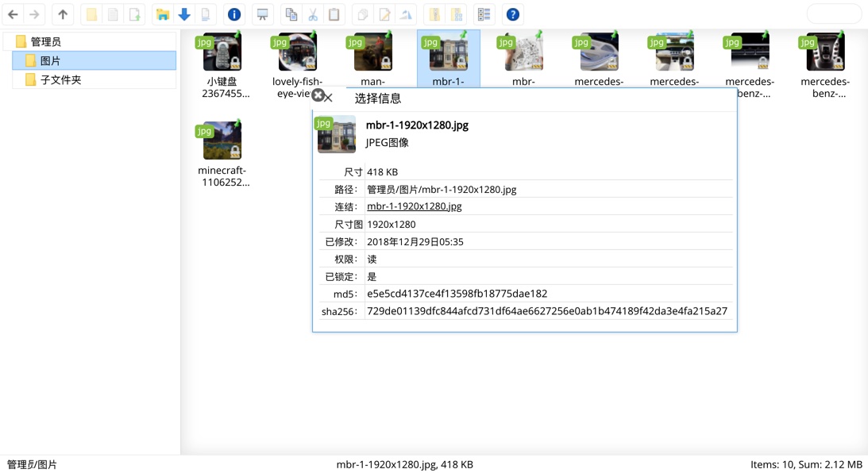The width and height of the screenshot is (868, 473).
Task: Click the locked value 是
Action: pyautogui.click(x=372, y=276)
